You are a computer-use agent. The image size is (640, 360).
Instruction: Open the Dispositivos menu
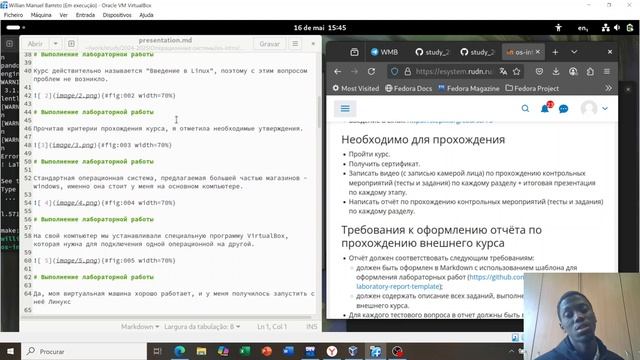click(x=117, y=15)
